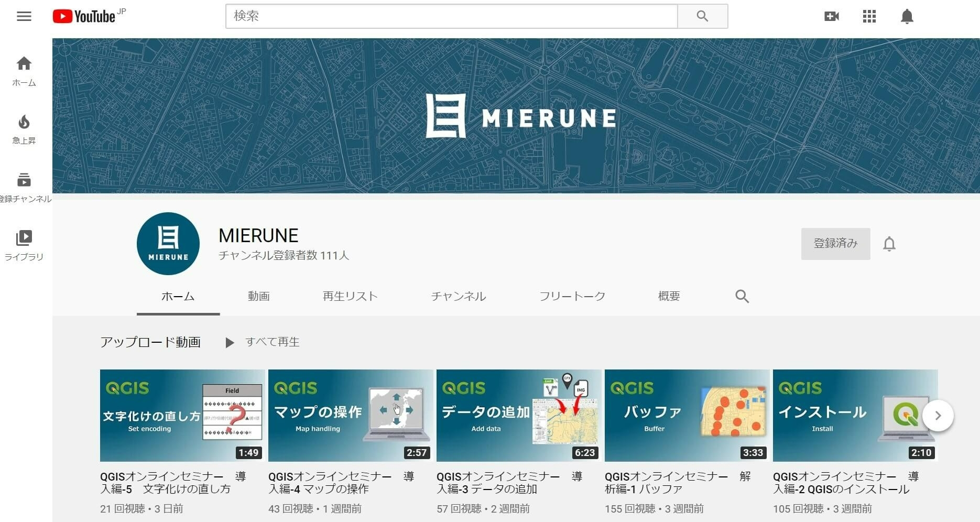Viewport: 980px width, 522px height.
Task: Click チャンネル登録者数 111人 text
Action: pos(284,256)
